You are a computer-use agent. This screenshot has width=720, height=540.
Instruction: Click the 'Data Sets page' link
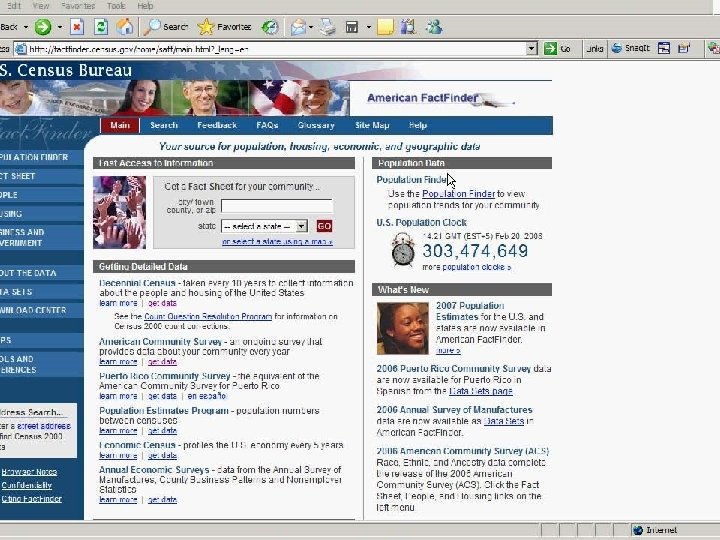(481, 391)
